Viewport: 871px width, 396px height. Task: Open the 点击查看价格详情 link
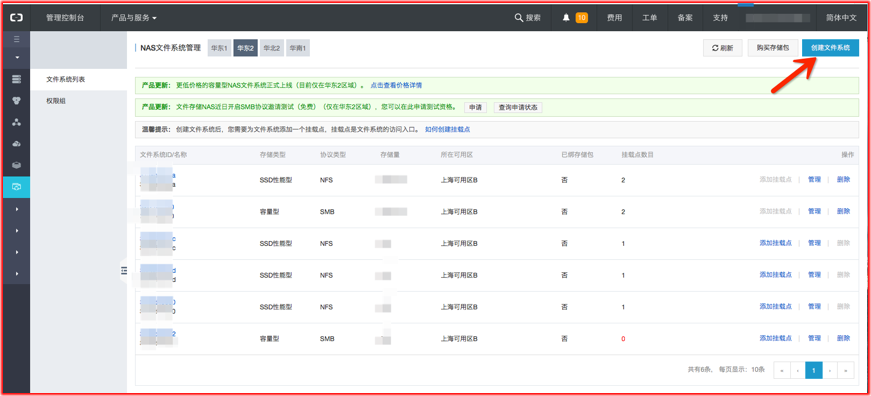[396, 86]
